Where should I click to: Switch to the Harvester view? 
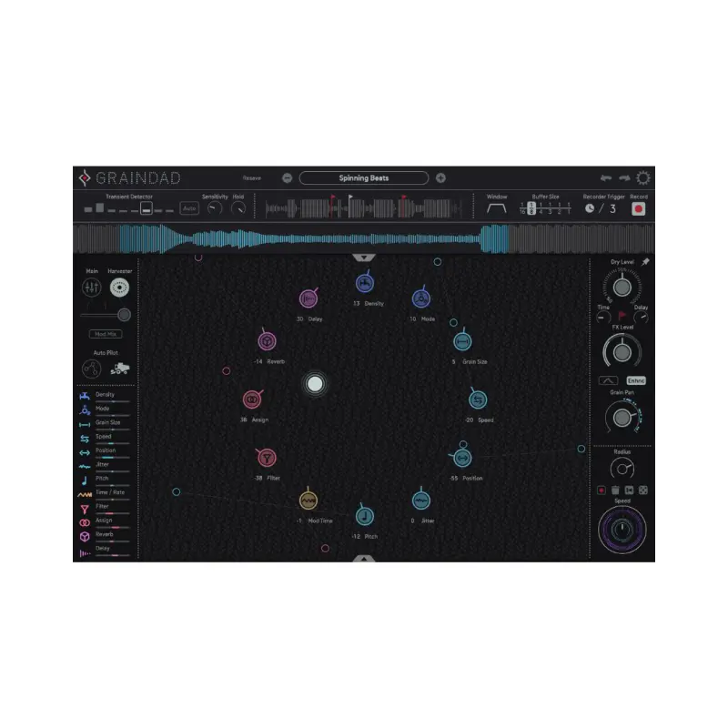(119, 288)
